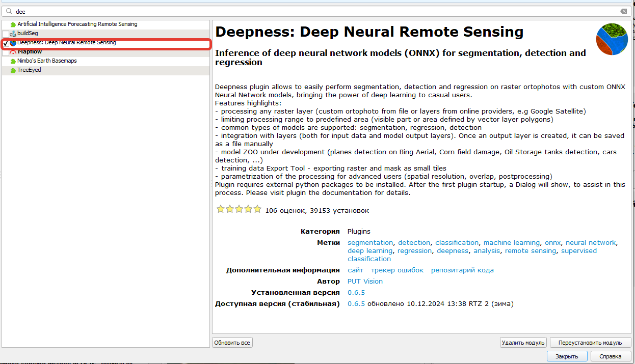Click the first rating star
635x364 pixels.
point(221,209)
